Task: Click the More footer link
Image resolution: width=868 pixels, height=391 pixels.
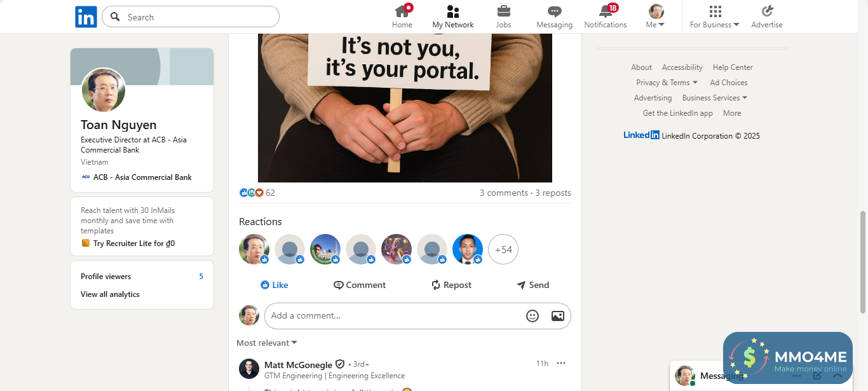Action: (x=732, y=113)
